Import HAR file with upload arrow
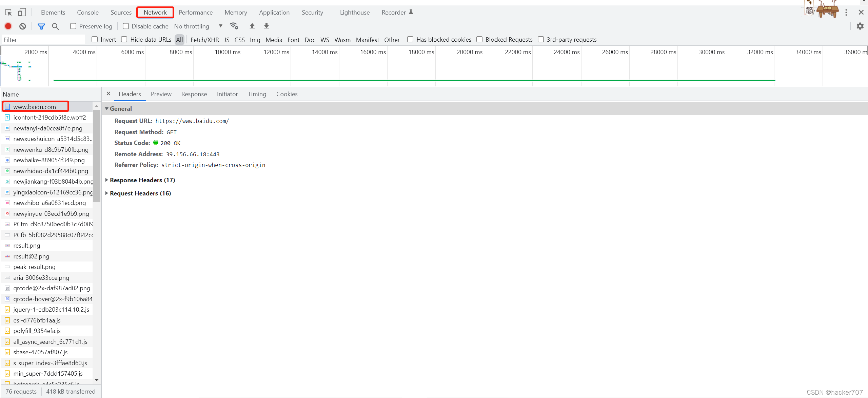The image size is (868, 398). (x=252, y=26)
